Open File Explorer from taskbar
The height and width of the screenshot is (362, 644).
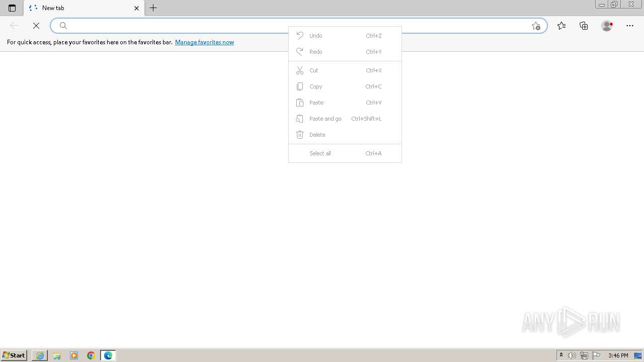click(x=57, y=355)
